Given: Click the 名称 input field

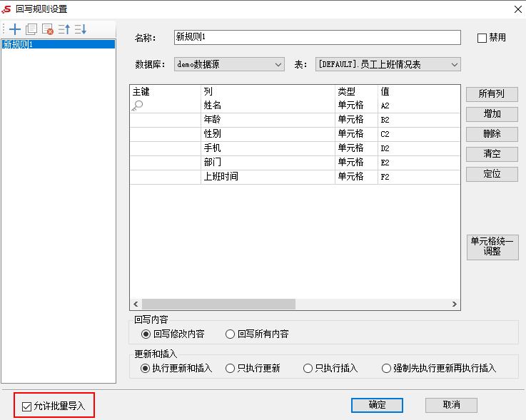Looking at the screenshot, I should tap(318, 37).
